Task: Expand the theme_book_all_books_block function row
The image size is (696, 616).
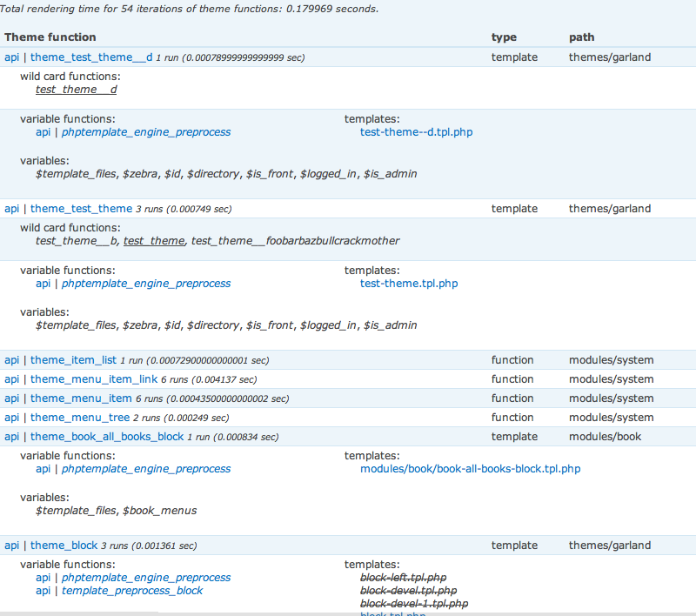Action: coord(107,437)
